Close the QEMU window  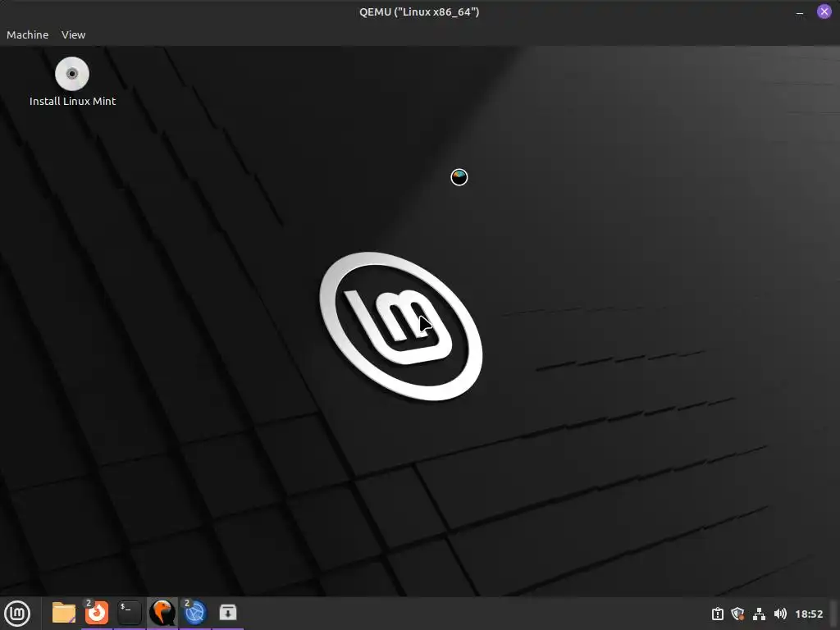tap(824, 11)
